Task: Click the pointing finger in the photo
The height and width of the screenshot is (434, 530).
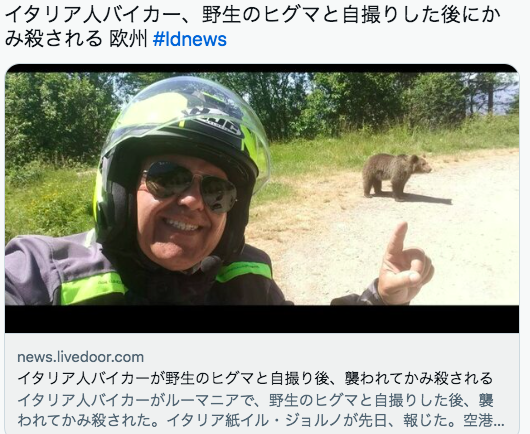Action: [x=398, y=239]
